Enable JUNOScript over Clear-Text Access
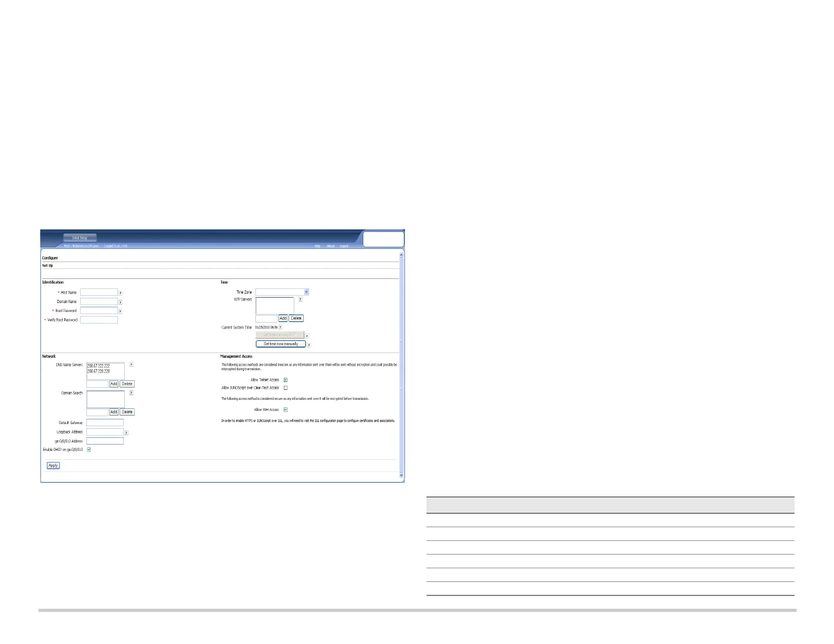 (285, 388)
